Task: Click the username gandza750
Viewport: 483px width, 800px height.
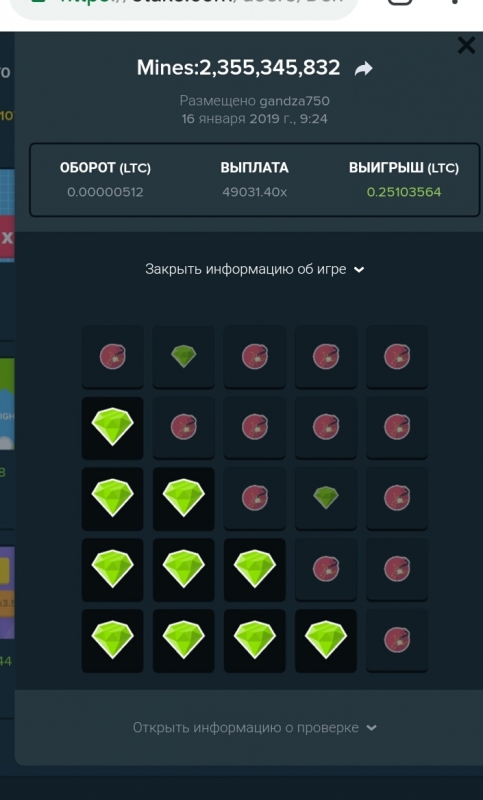Action: (x=294, y=101)
